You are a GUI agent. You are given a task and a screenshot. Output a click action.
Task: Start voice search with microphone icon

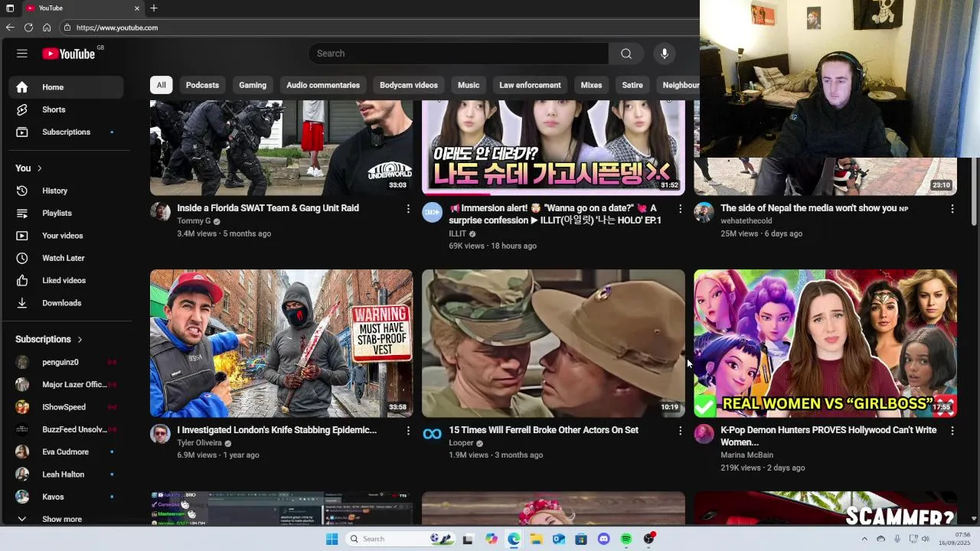pyautogui.click(x=665, y=54)
